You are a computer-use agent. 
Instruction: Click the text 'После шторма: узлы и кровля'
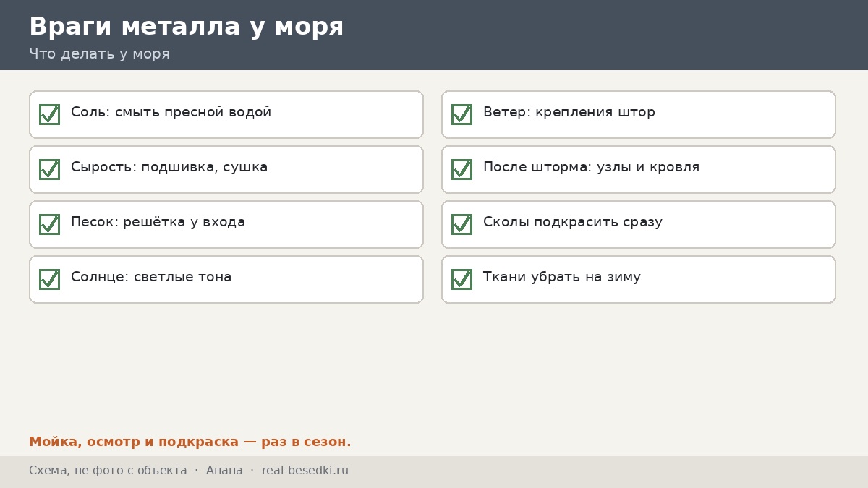click(591, 168)
